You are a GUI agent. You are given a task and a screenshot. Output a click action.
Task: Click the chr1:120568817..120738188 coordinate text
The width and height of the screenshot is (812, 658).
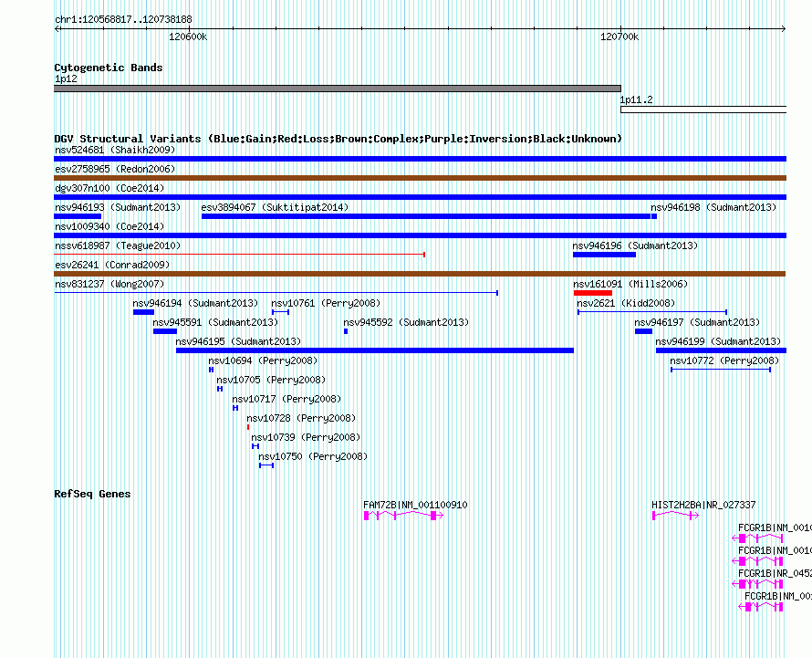point(123,20)
